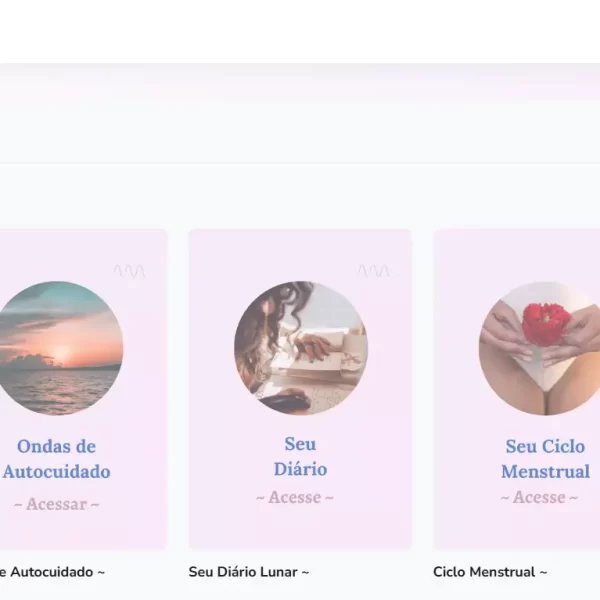Click the Autocuidado caption below the first card

[52, 572]
